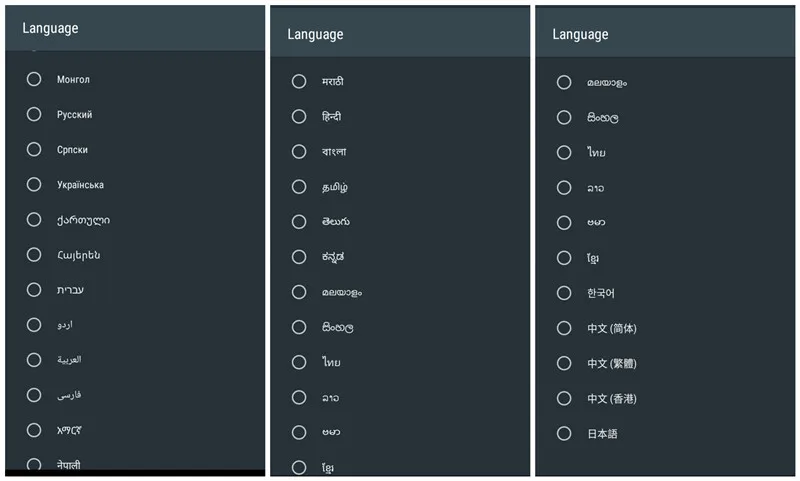Click the தமிழ் (Tamil) language label
Viewport: 800px width, 481px height.
pos(335,187)
